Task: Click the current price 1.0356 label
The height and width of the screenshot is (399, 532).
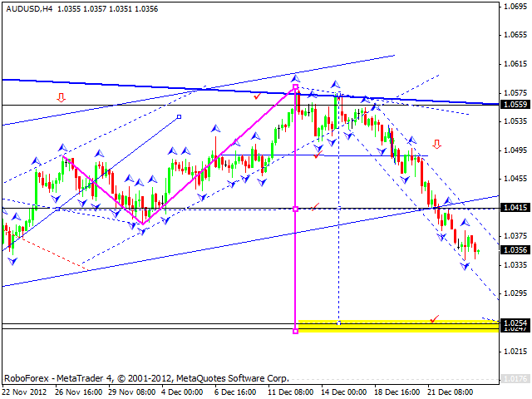Action: tap(515, 249)
